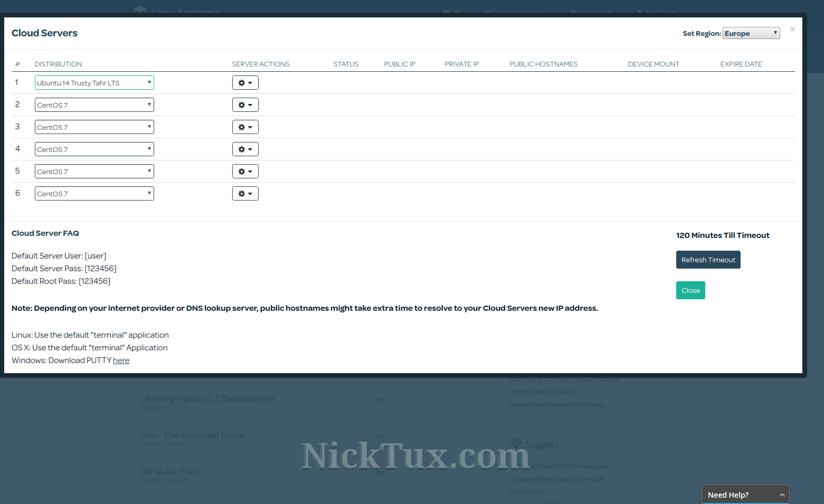Image resolution: width=824 pixels, height=504 pixels.
Task: Open distribution dropdown for server 5
Action: click(94, 172)
